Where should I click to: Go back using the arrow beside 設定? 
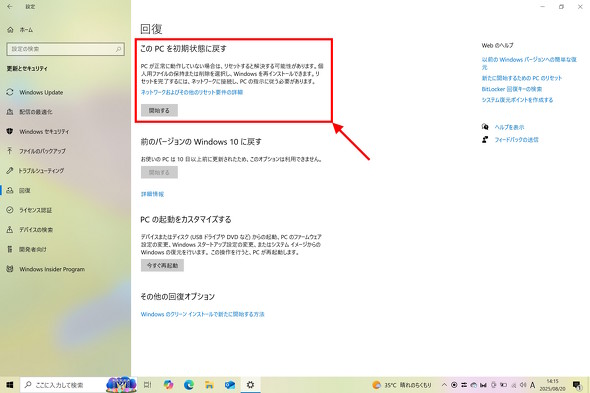point(10,6)
